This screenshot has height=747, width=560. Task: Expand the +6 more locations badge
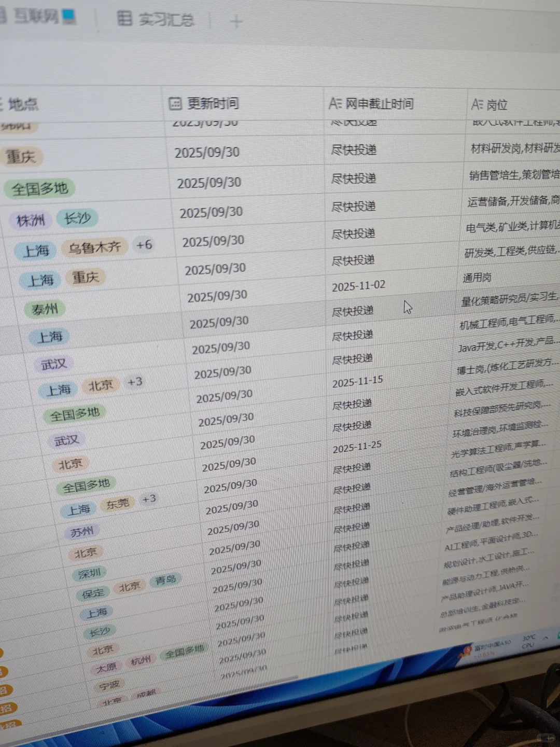pyautogui.click(x=144, y=245)
